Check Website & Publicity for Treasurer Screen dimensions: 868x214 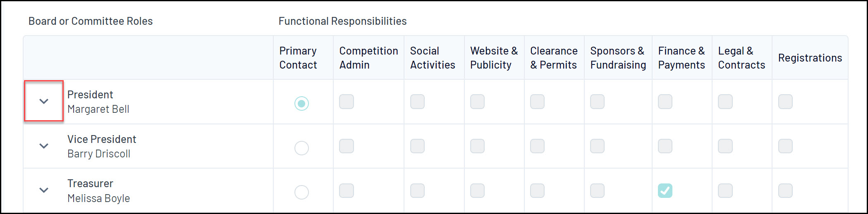click(x=477, y=190)
